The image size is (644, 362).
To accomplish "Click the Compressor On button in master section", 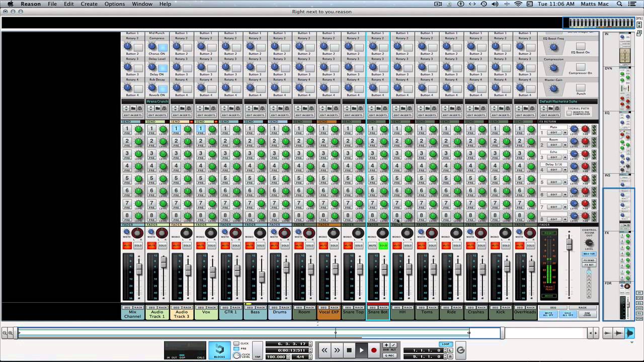I will [x=581, y=67].
